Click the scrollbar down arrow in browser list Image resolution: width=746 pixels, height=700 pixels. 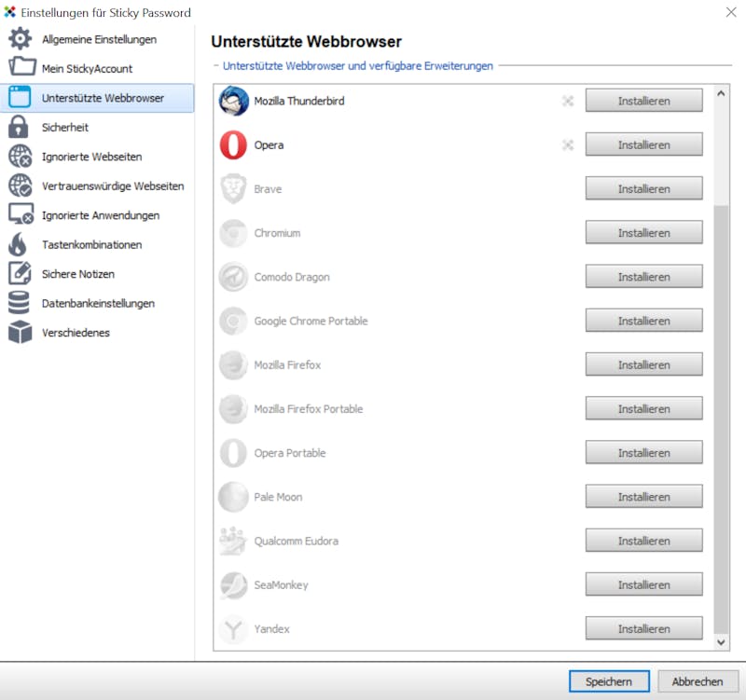pos(721,642)
